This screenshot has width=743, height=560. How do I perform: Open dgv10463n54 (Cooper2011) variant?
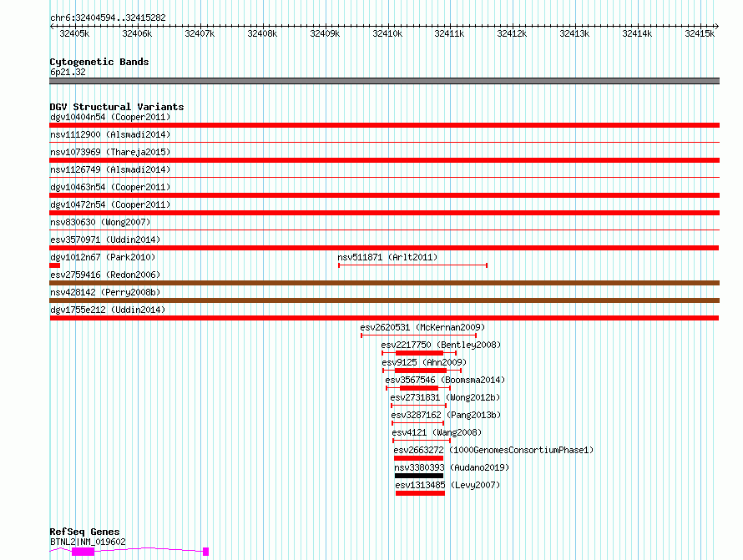pos(110,187)
